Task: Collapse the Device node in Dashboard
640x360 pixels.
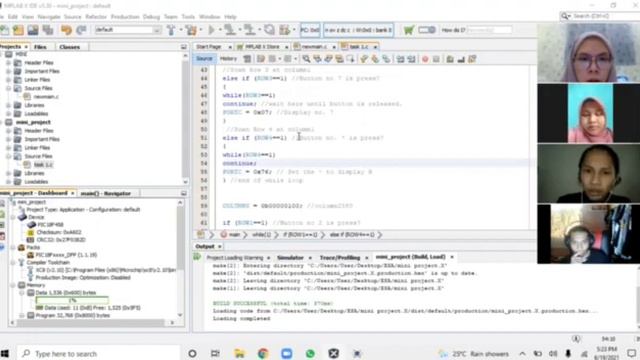Action: click(13, 217)
